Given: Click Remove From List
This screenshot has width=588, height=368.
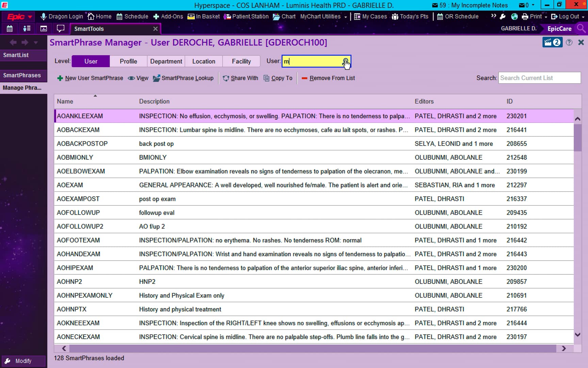Looking at the screenshot, I should [x=328, y=78].
